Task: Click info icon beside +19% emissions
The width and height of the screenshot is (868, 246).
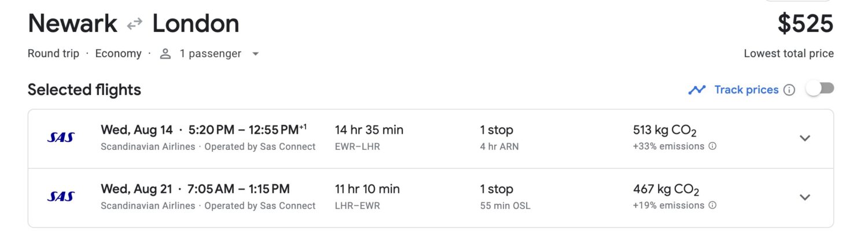Action: [712, 205]
